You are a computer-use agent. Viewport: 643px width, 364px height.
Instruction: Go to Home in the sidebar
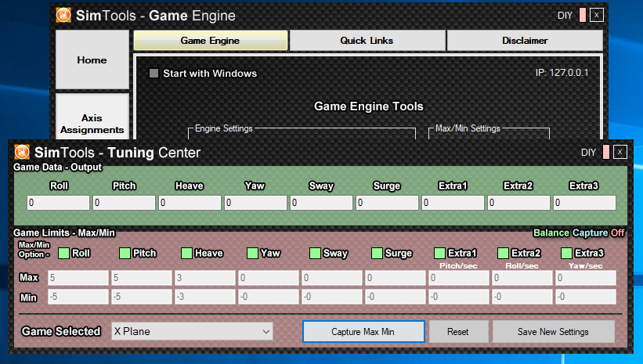[x=92, y=59]
